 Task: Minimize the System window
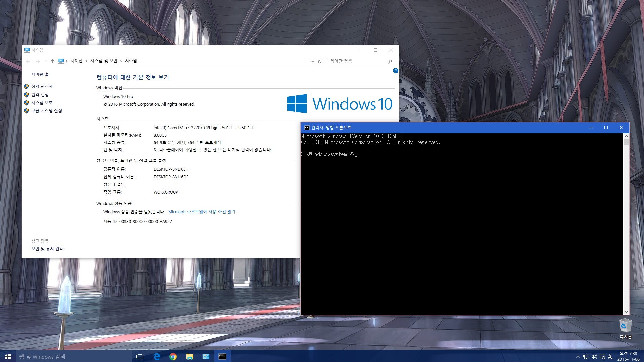coord(361,50)
